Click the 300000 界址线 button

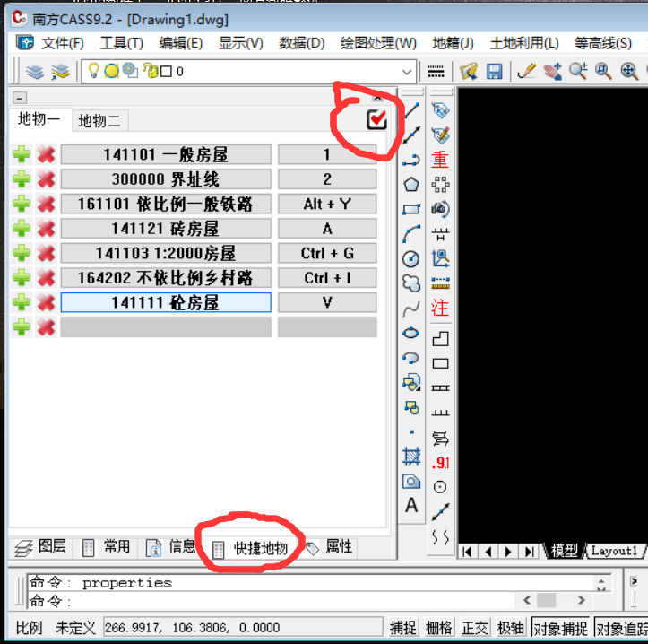point(166,179)
